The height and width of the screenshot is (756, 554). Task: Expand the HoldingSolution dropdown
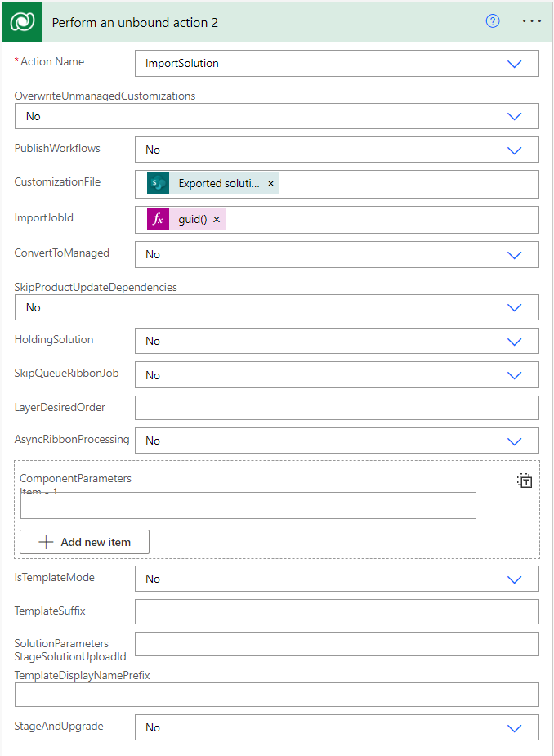(x=514, y=341)
